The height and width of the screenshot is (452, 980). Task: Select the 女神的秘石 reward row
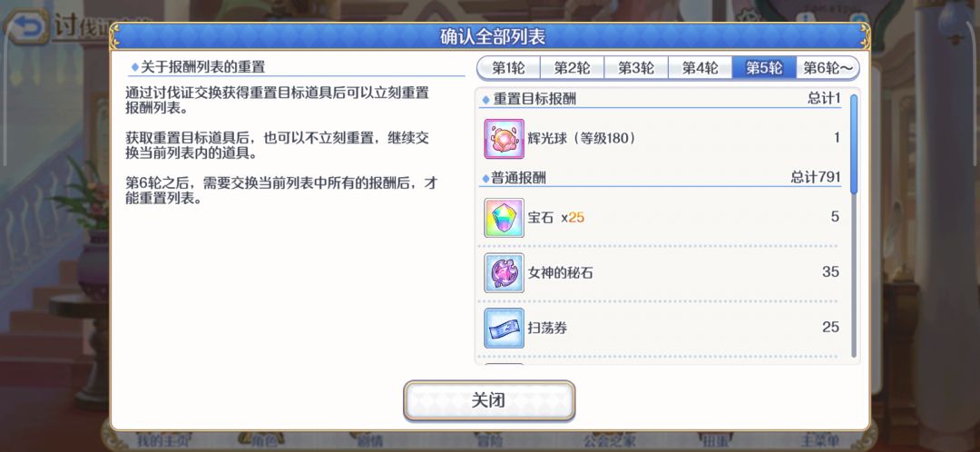click(x=661, y=272)
